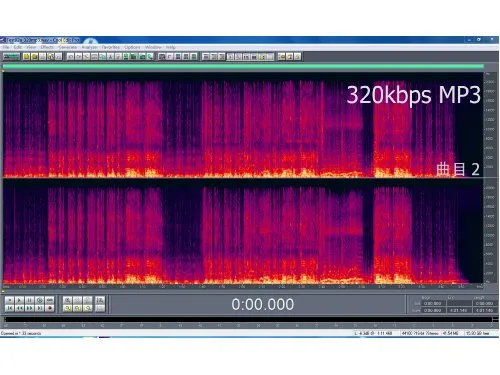The height and width of the screenshot is (375, 500).
Task: Click the Stop transport button
Action: click(x=9, y=300)
